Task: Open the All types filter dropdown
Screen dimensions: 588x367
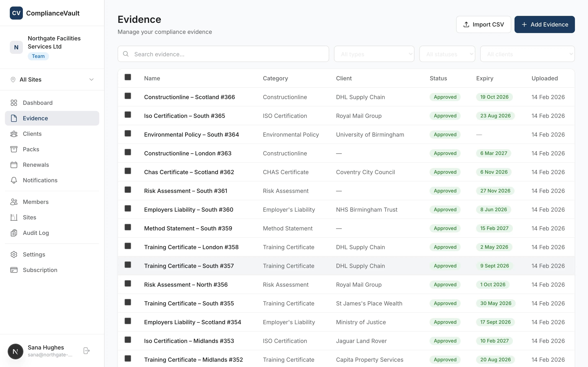Action: coord(374,54)
